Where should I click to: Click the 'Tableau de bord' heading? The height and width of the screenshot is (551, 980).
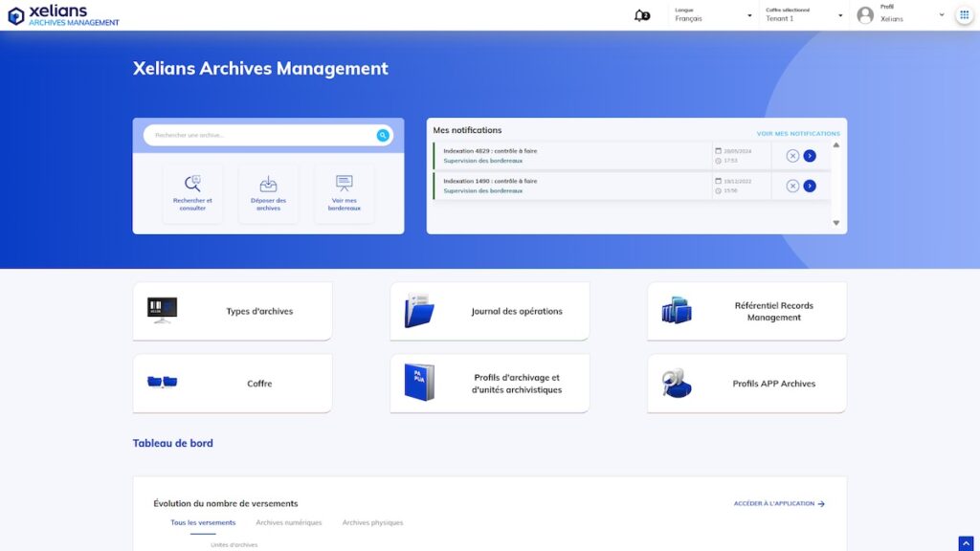[172, 443]
